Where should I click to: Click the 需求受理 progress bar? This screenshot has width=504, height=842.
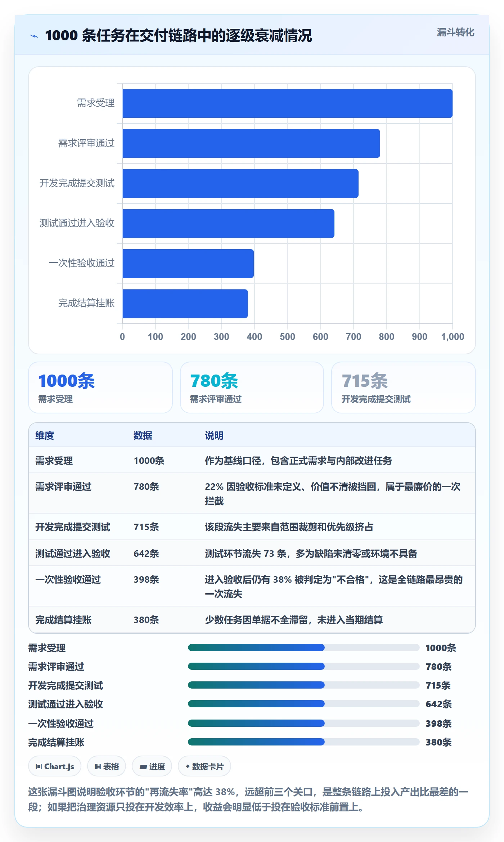pyautogui.click(x=303, y=648)
